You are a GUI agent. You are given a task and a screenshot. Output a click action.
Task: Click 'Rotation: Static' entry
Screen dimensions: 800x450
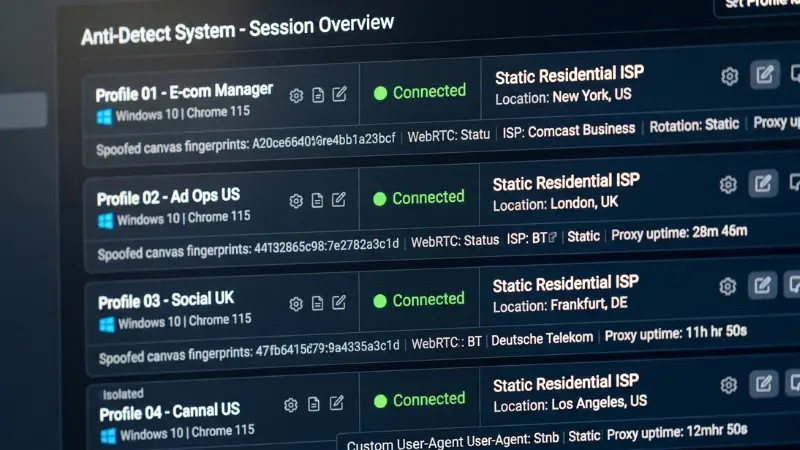(x=694, y=125)
